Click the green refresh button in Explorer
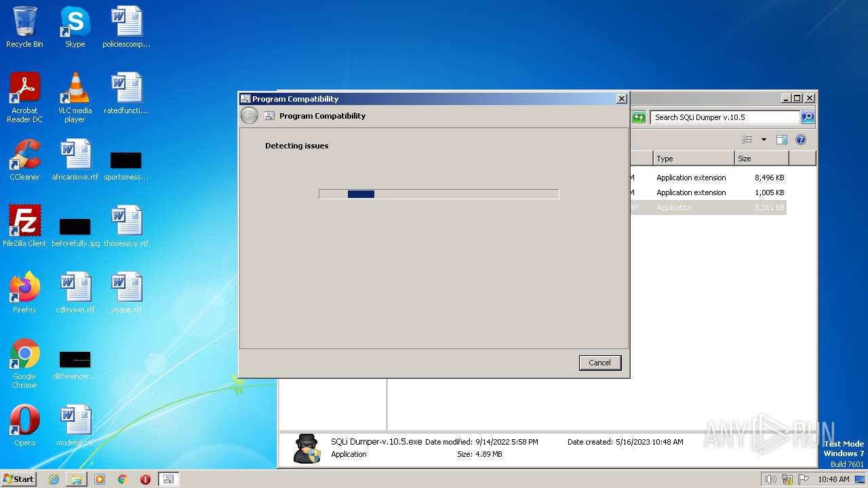The height and width of the screenshot is (488, 868). pyautogui.click(x=639, y=117)
